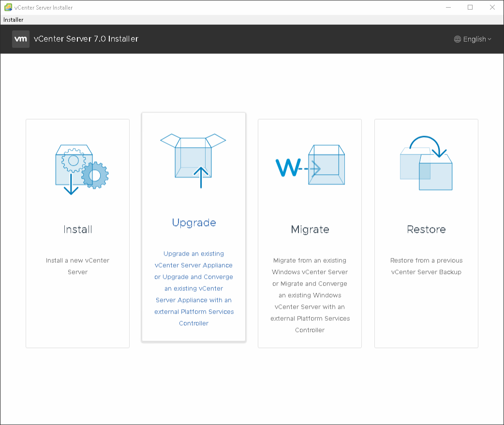Close the vCenter Server Installer window
This screenshot has width=504, height=425.
[492, 7]
